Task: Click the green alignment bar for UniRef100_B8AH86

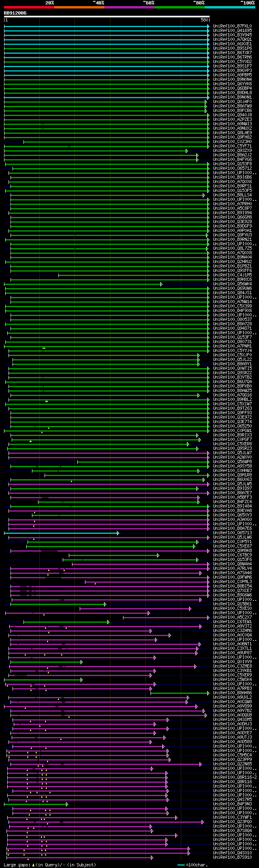Action: 180,693
